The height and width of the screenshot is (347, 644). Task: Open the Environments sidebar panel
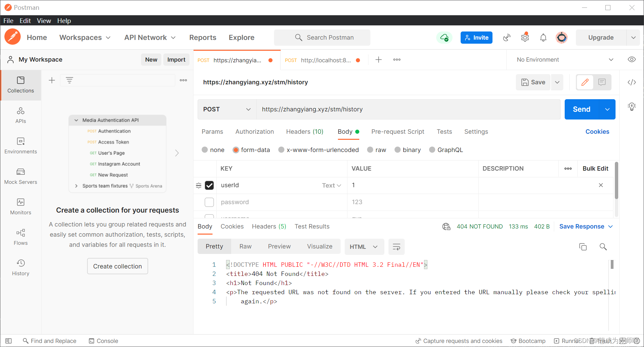21,146
